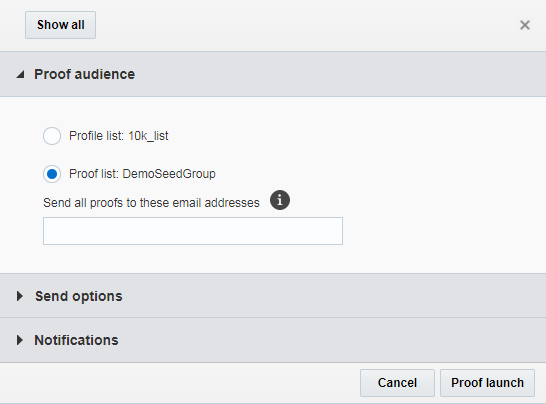Expand Notifications with its arrow icon

20,340
